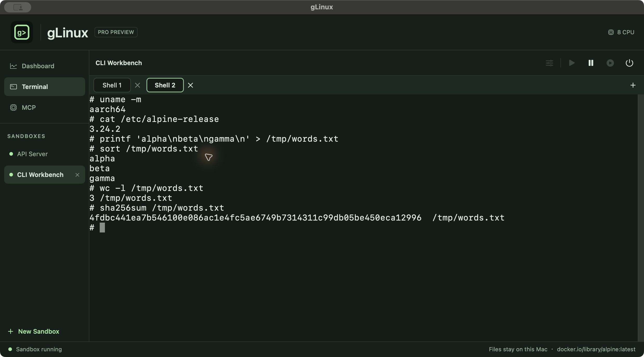Switch to Shell 1 tab
The width and height of the screenshot is (644, 357).
pos(112,85)
